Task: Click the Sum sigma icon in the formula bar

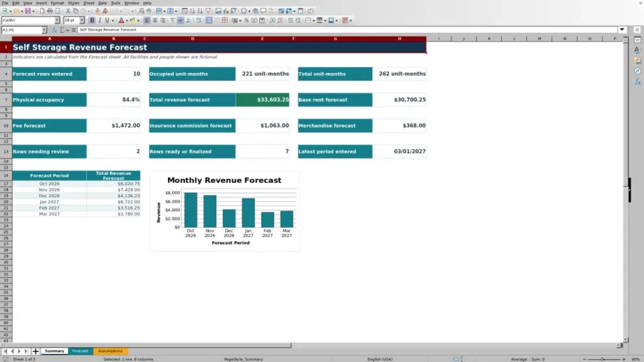Action: (x=62, y=30)
